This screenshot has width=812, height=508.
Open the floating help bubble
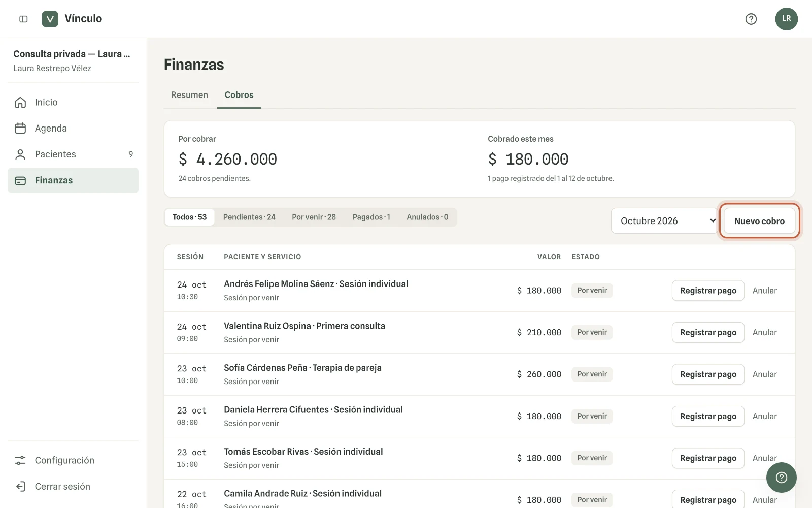tap(781, 478)
